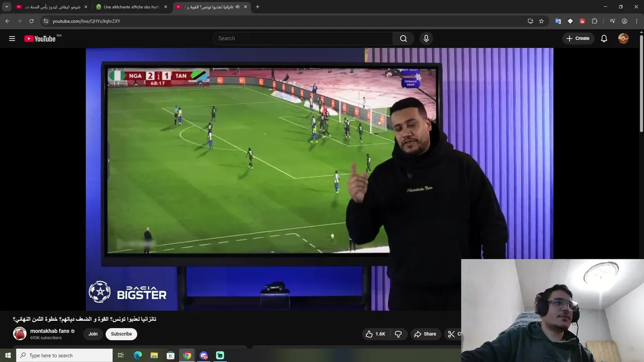Open the montakhab fans channel avatar

(20, 334)
